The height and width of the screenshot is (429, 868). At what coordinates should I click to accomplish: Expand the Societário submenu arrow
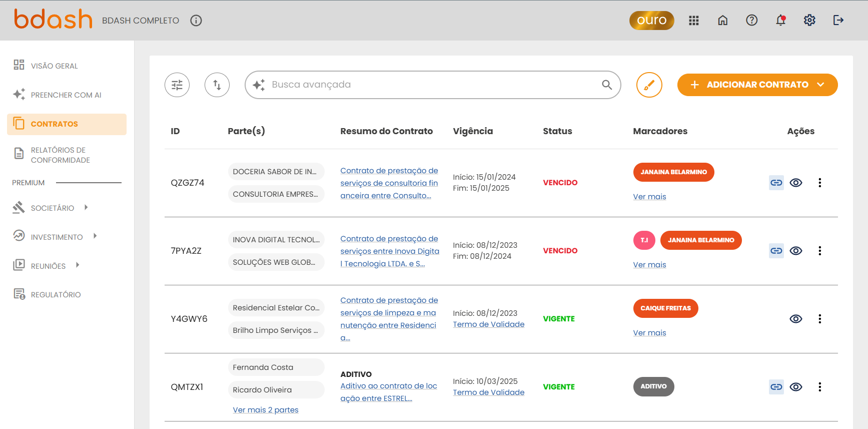pos(86,207)
